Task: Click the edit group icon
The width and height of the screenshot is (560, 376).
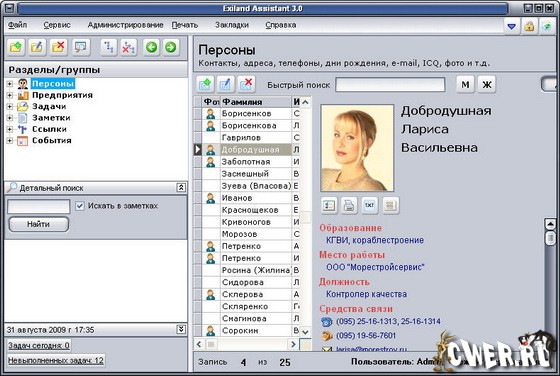Action: coord(37,47)
